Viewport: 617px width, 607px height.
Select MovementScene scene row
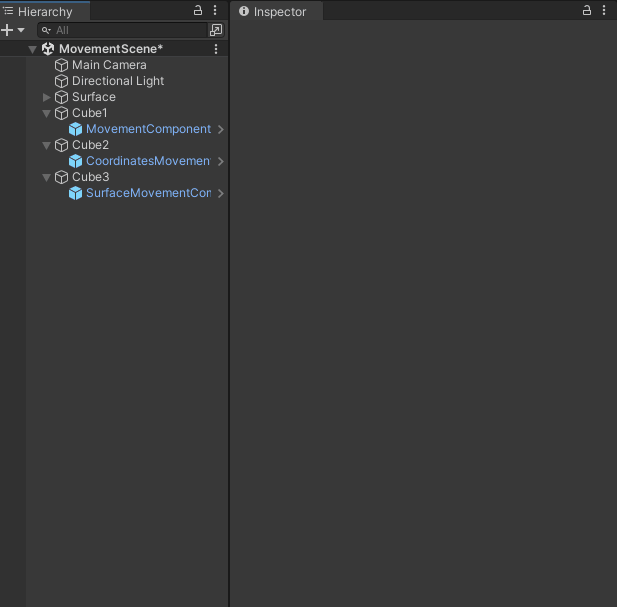point(114,49)
